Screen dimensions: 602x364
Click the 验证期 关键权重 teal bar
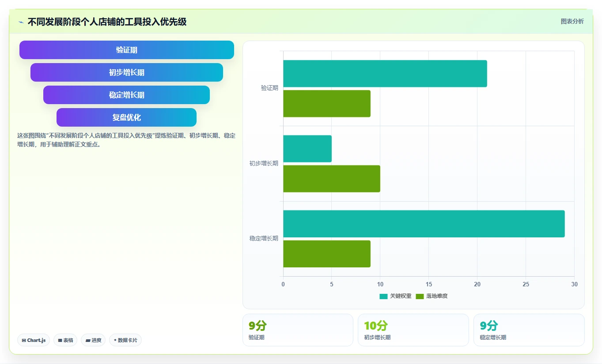point(385,74)
